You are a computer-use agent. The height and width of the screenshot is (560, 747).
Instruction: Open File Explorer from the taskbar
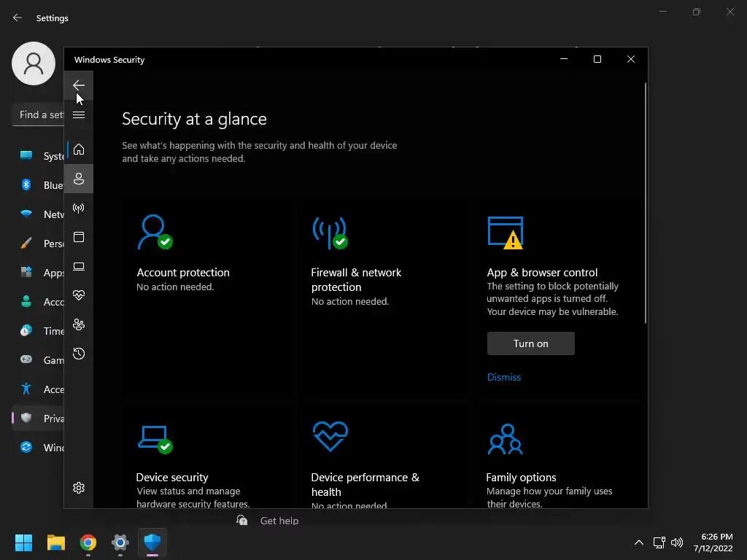point(55,542)
